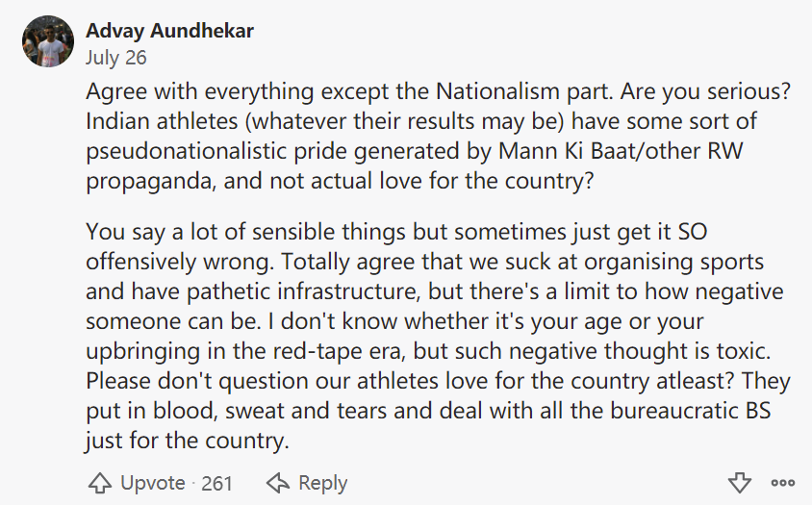The image size is (812, 505).
Task: Click the closing words "just for the country."
Action: (187, 442)
